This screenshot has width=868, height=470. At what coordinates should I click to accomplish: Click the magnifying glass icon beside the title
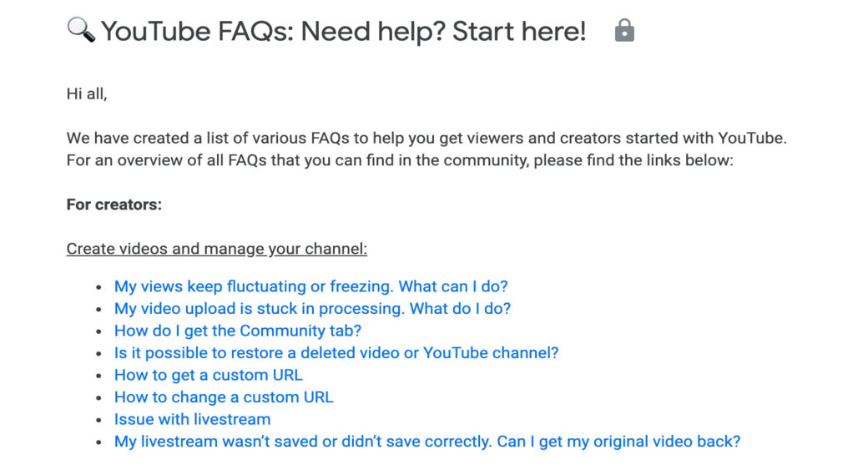[80, 31]
